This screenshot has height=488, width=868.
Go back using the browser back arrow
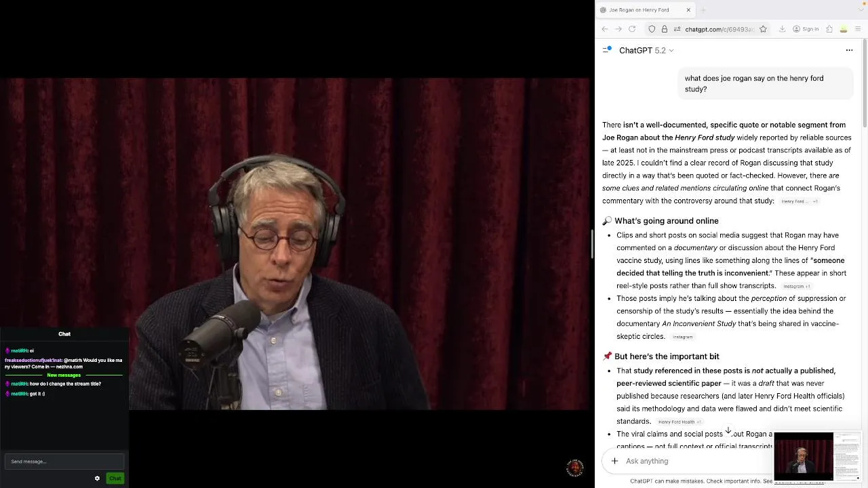605,29
